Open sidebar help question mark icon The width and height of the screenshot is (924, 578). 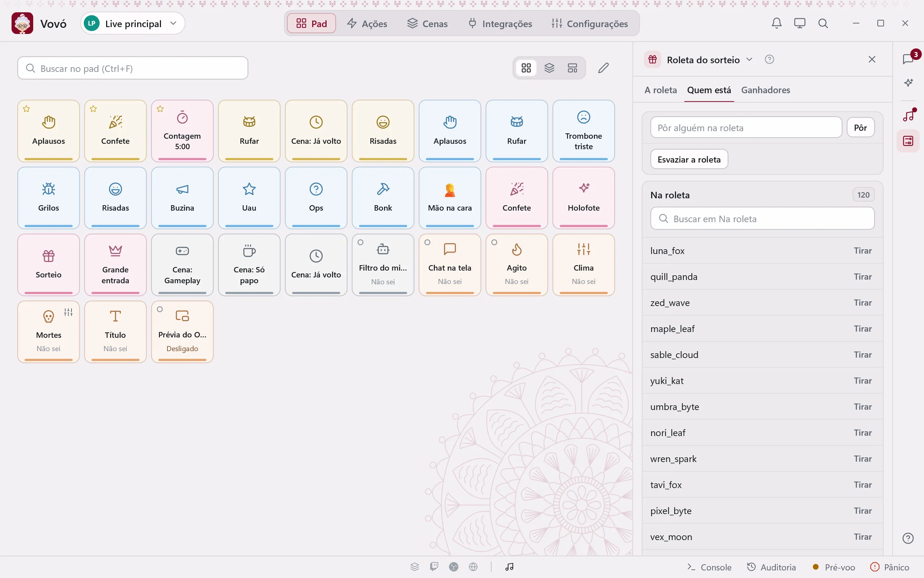click(908, 538)
